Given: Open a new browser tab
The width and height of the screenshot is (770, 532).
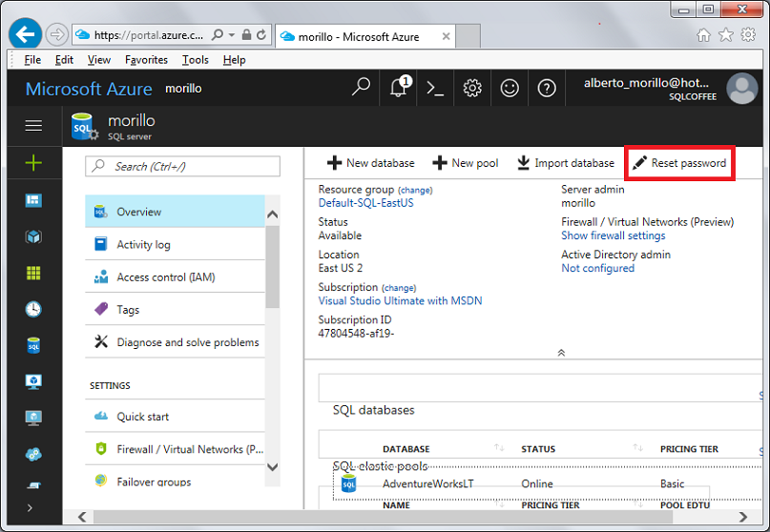Looking at the screenshot, I should (468, 36).
